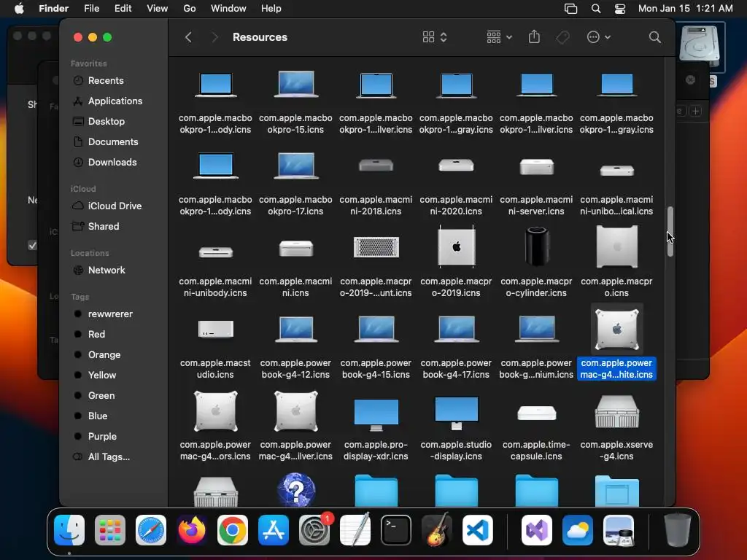This screenshot has height=560, width=747.
Task: Open the Trash in the Dock
Action: [x=678, y=530]
